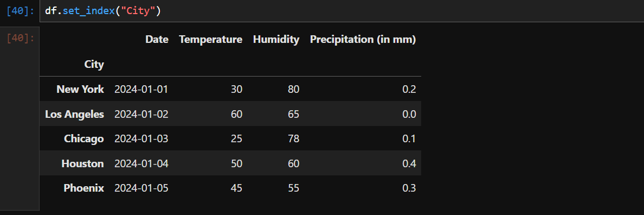This screenshot has height=215, width=644.
Task: Select the Phoenix row label
Action: [84, 188]
